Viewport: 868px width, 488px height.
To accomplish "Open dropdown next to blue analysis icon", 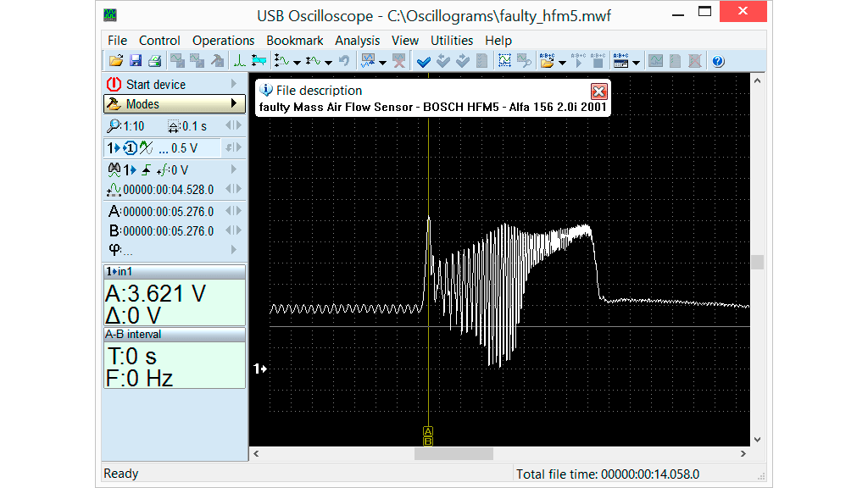I will pyautogui.click(x=382, y=63).
